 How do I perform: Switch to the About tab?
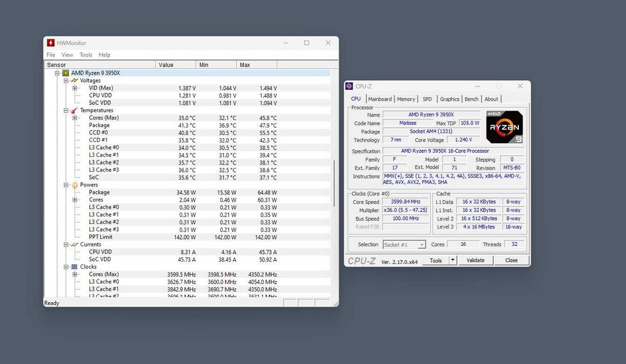click(491, 99)
